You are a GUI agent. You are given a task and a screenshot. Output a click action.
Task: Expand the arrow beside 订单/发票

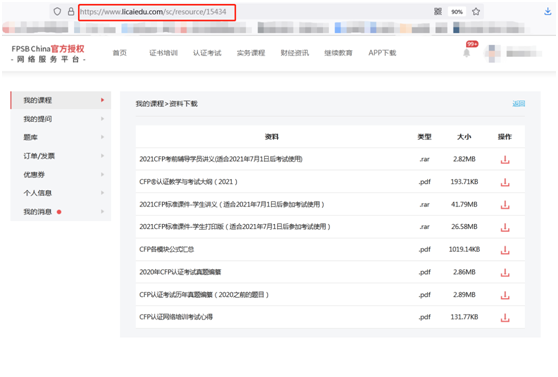[102, 156]
